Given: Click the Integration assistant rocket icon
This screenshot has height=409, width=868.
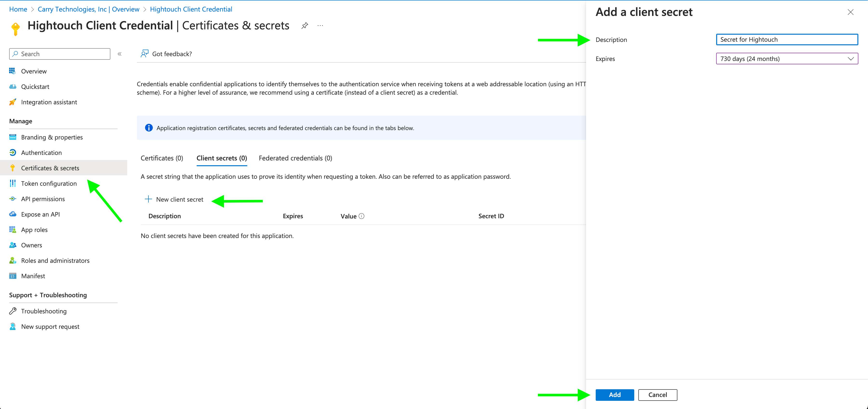Looking at the screenshot, I should [x=13, y=102].
